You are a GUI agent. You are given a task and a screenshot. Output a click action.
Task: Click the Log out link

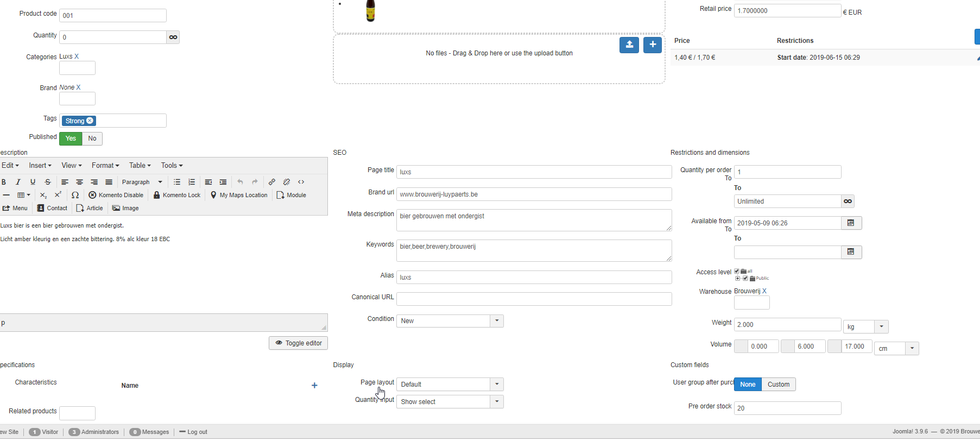click(197, 432)
